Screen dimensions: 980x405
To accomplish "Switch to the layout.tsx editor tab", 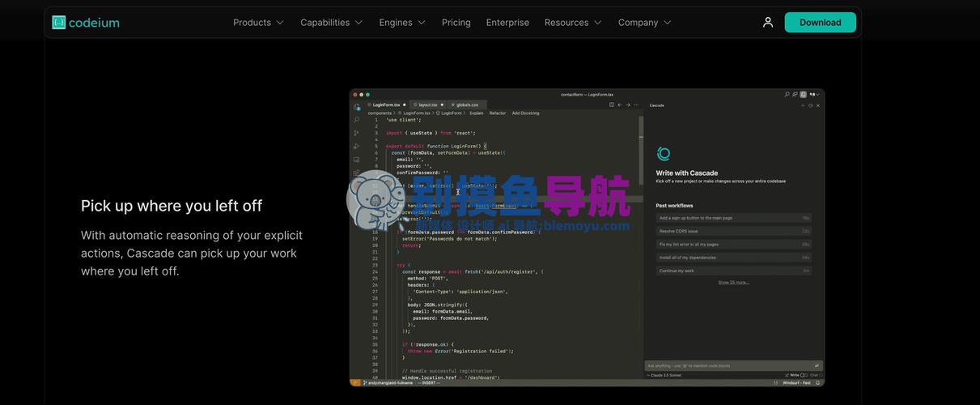I will [429, 104].
